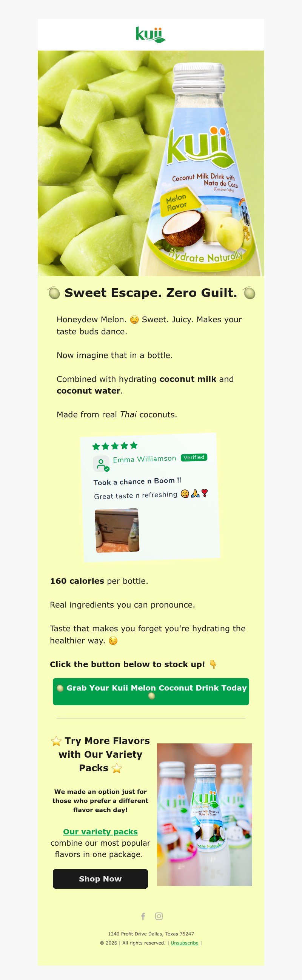Screen dimensions: 302x980
Task: Follow the Our variety packs link
Action: [x=100, y=832]
